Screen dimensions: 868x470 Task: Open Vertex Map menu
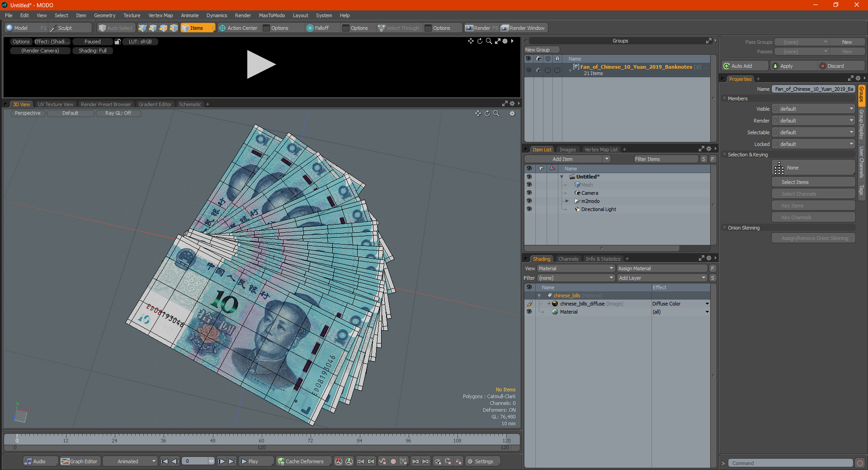point(160,15)
